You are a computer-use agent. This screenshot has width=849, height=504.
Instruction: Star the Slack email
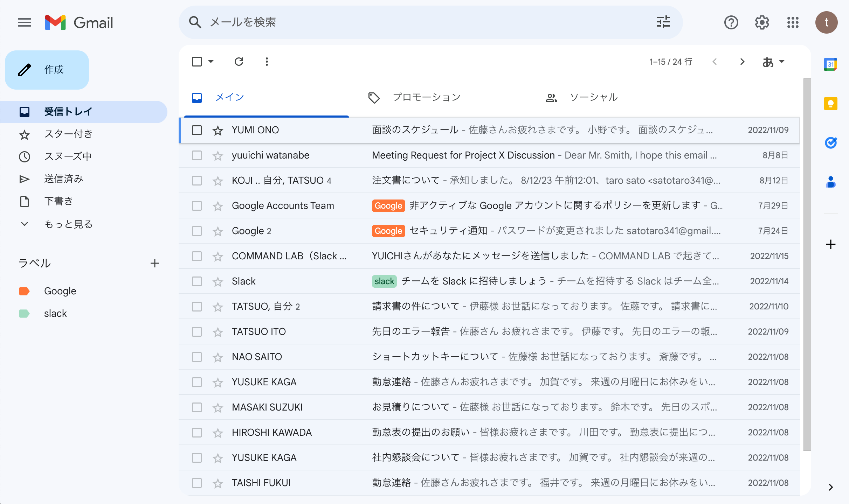218,282
